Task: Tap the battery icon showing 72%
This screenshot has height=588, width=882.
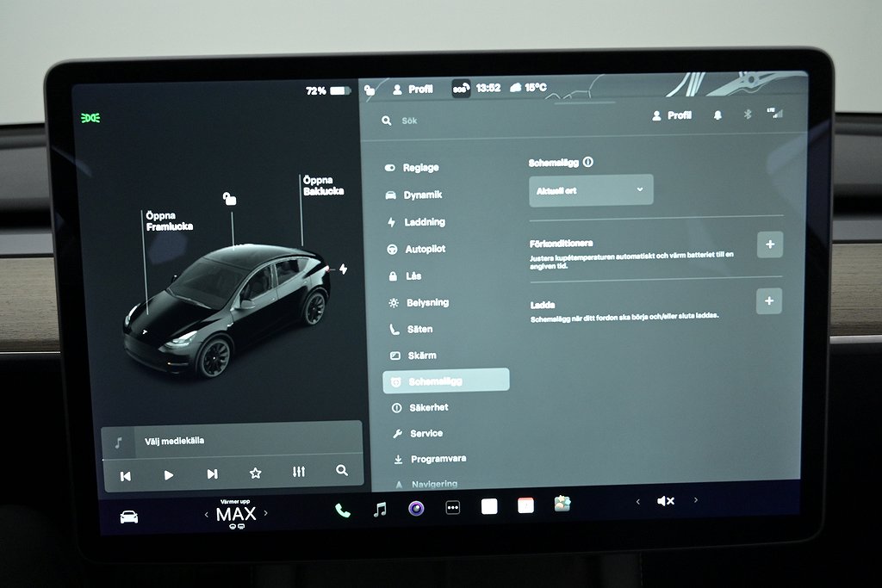Action: pyautogui.click(x=339, y=90)
